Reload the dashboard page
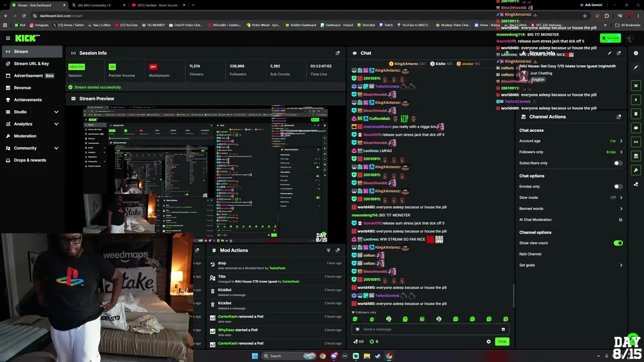This screenshot has height=362, width=644. click(x=24, y=16)
